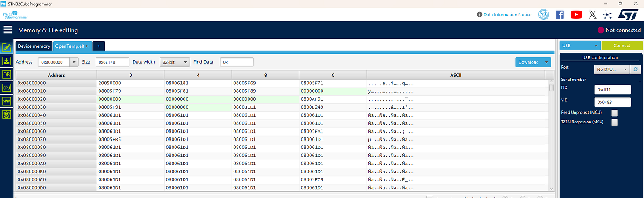Click the Address column header

click(x=56, y=75)
